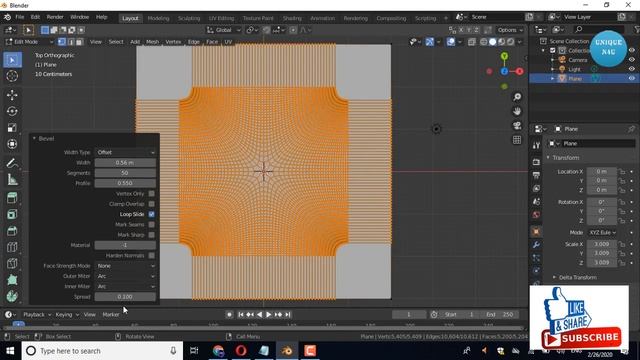Open the Render menu

[55, 17]
